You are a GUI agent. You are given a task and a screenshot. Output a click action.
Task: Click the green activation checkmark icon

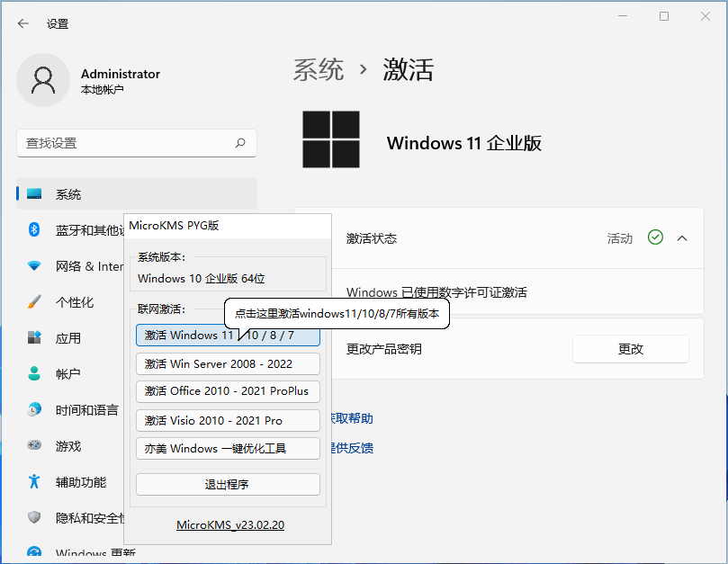pos(655,237)
